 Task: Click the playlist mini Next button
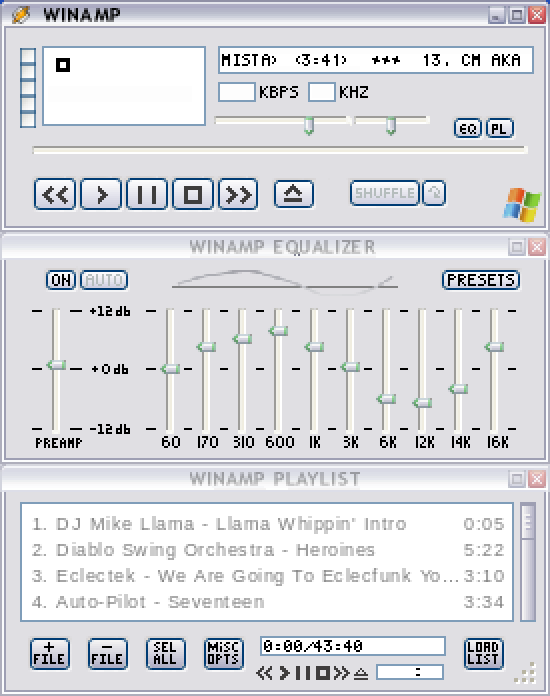click(341, 673)
